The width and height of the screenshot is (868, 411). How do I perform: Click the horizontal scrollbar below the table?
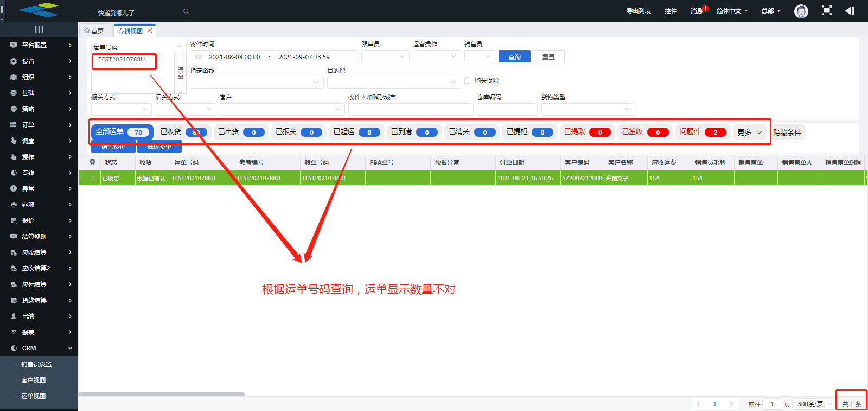(x=162, y=394)
